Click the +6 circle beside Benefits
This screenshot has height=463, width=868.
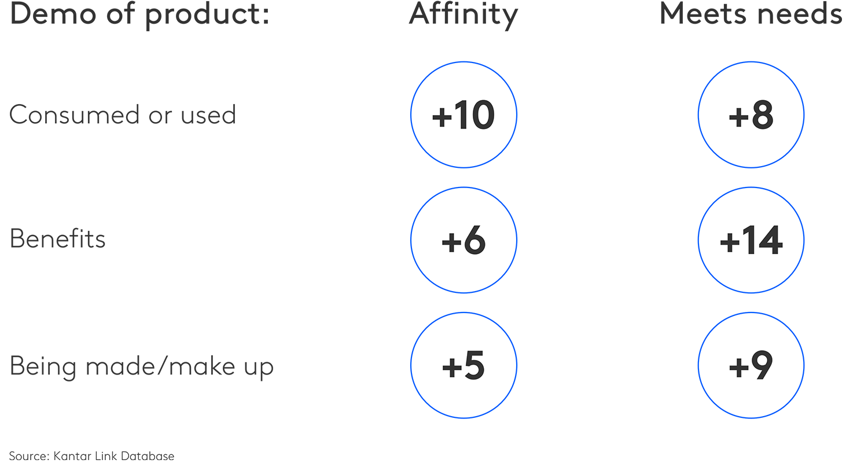tap(464, 240)
